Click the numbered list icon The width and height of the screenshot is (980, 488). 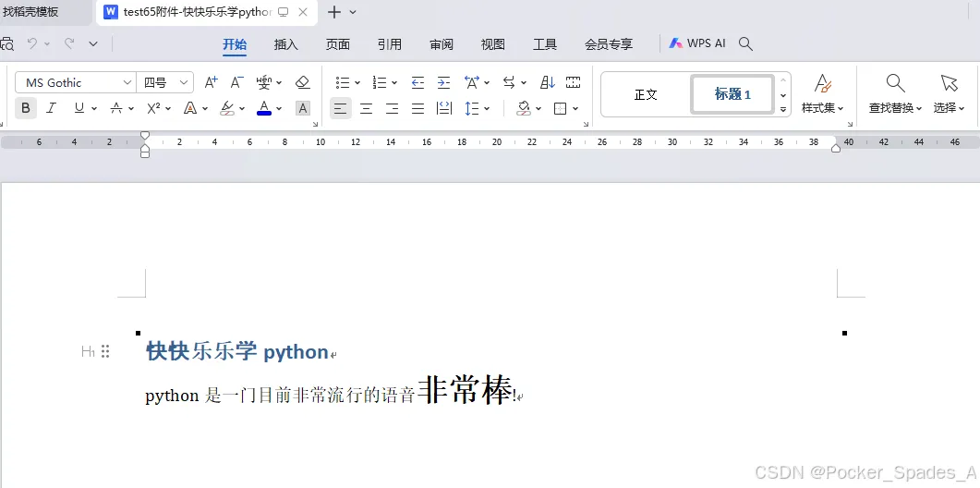tap(380, 82)
